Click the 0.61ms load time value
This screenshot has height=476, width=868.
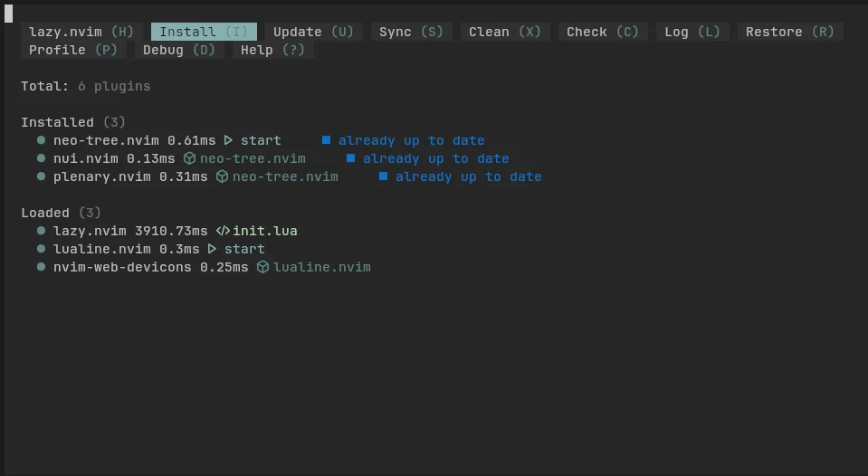pyautogui.click(x=192, y=140)
